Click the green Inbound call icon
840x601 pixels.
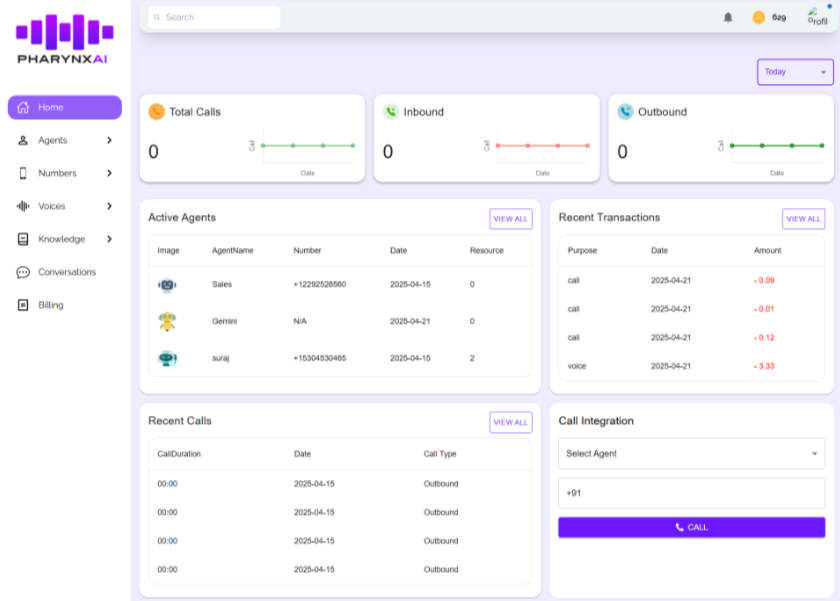point(391,112)
